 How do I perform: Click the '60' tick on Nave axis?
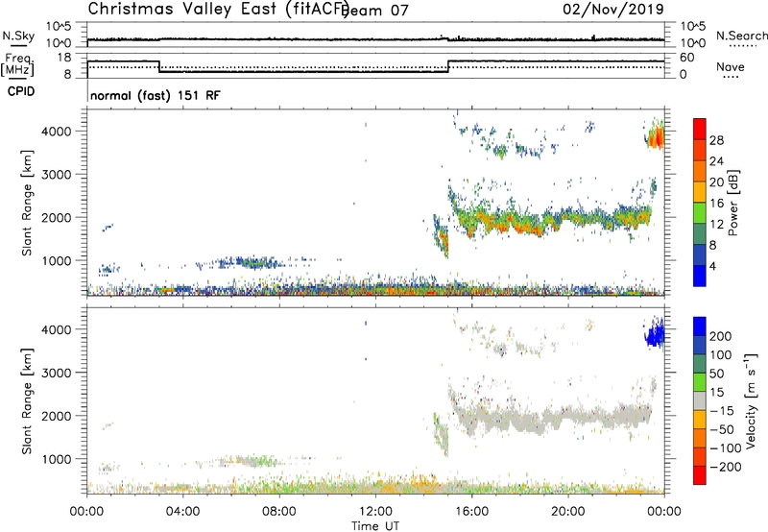pyautogui.click(x=686, y=58)
